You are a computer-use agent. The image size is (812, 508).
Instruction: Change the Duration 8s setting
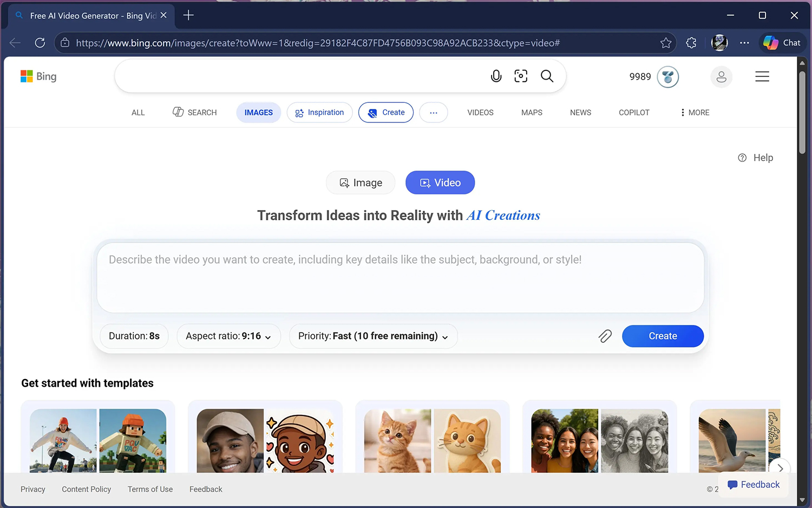pyautogui.click(x=134, y=336)
